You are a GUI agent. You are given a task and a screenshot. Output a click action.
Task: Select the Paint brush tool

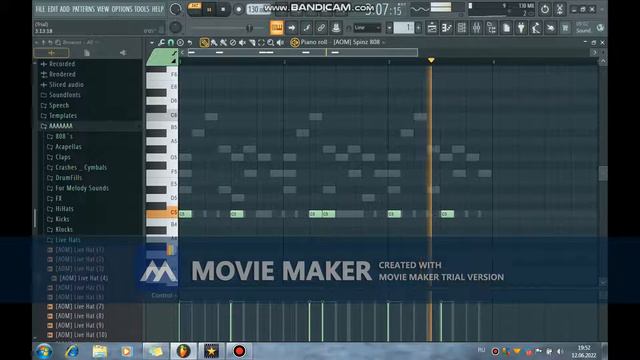point(214,42)
